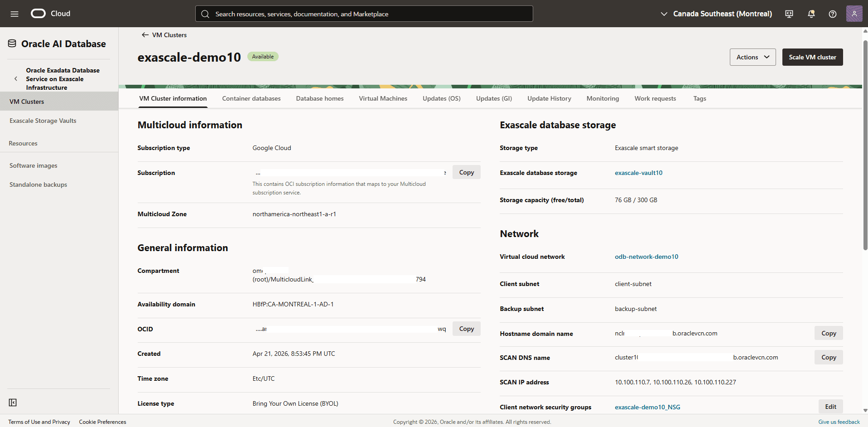Open the Cloud Shell developer tools icon
This screenshot has width=868, height=427.
[789, 14]
